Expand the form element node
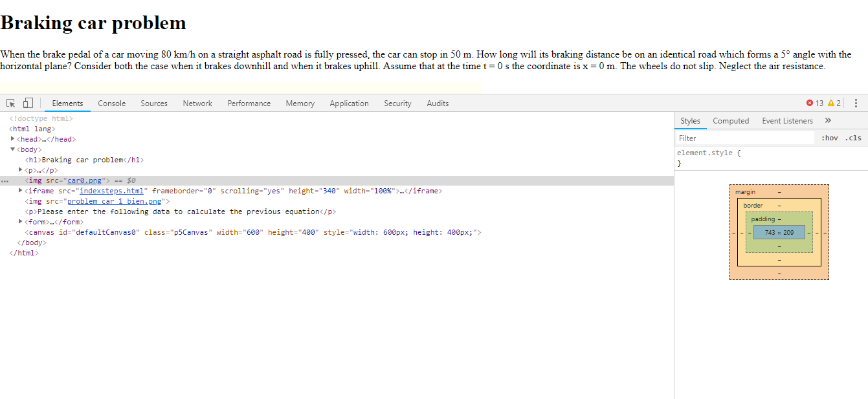The image size is (868, 399). point(21,222)
